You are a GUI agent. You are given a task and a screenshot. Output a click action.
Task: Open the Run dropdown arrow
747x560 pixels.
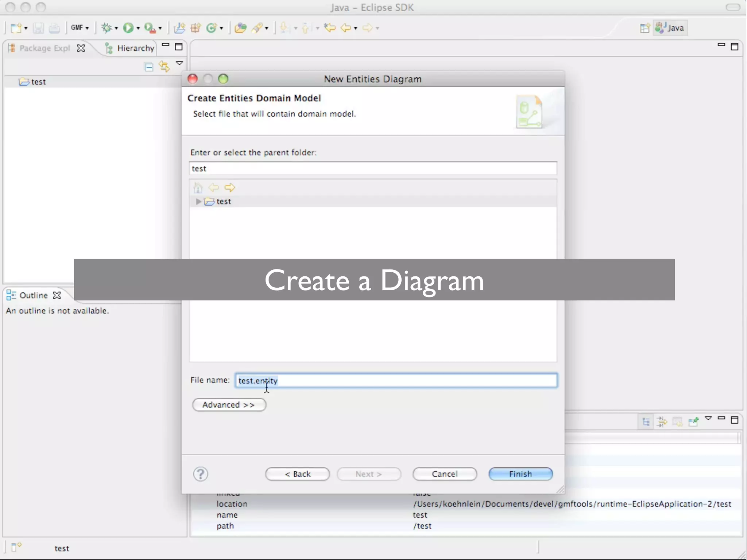click(x=138, y=28)
